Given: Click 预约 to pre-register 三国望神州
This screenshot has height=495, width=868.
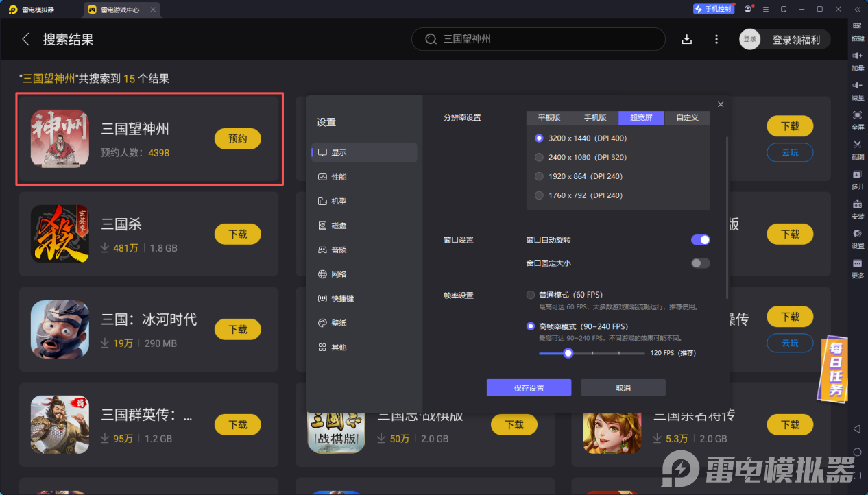Looking at the screenshot, I should (x=237, y=138).
